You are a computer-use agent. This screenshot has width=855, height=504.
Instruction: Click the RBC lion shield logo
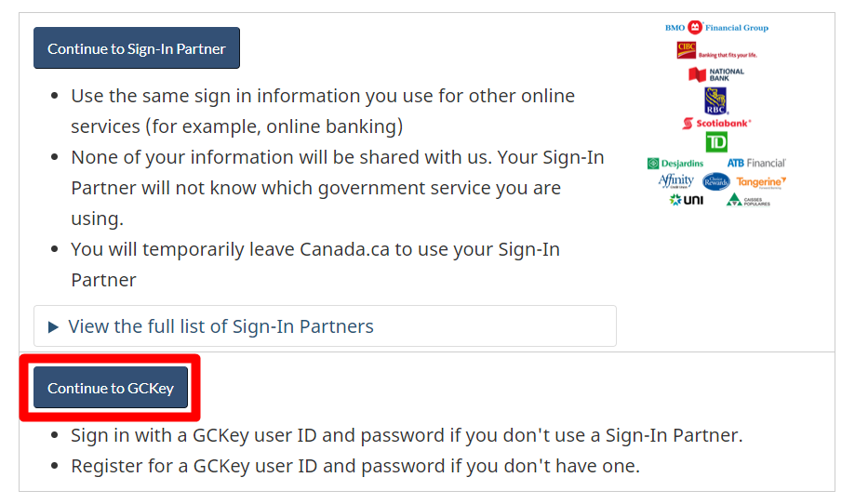pos(716,100)
